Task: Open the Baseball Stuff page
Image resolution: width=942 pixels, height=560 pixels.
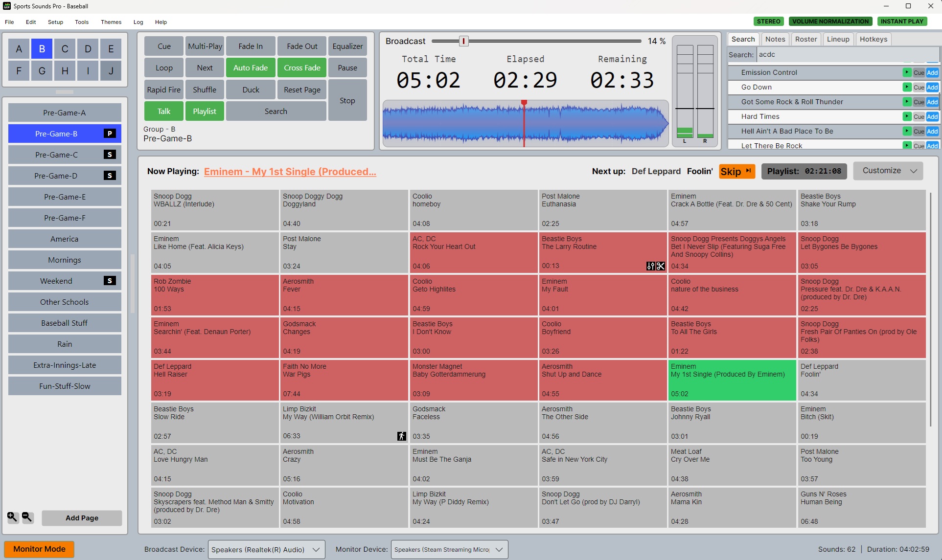Action: pyautogui.click(x=65, y=323)
